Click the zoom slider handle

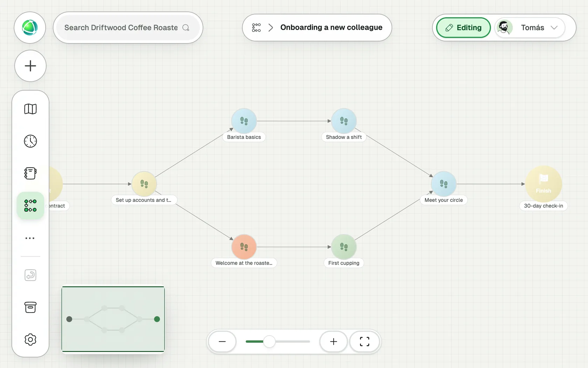[x=269, y=341]
